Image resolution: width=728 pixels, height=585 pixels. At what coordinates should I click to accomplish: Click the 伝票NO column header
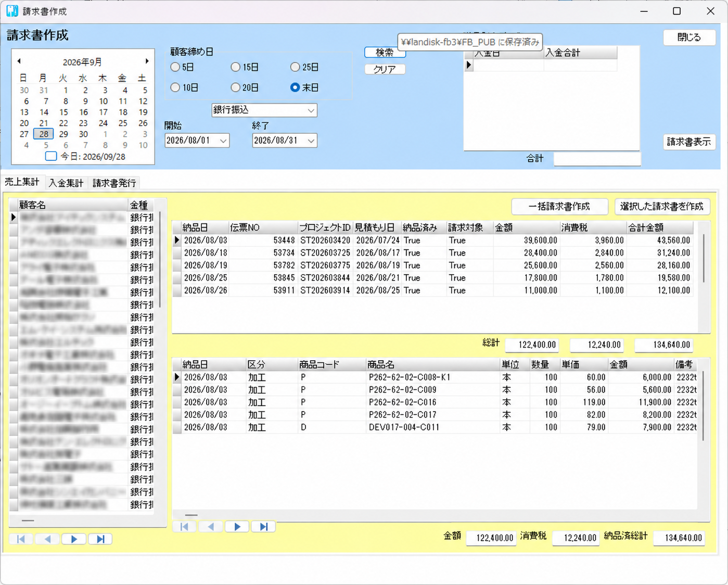coord(263,227)
